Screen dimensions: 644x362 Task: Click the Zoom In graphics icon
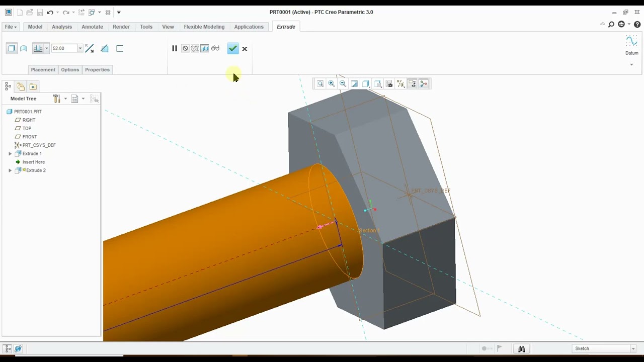(332, 84)
